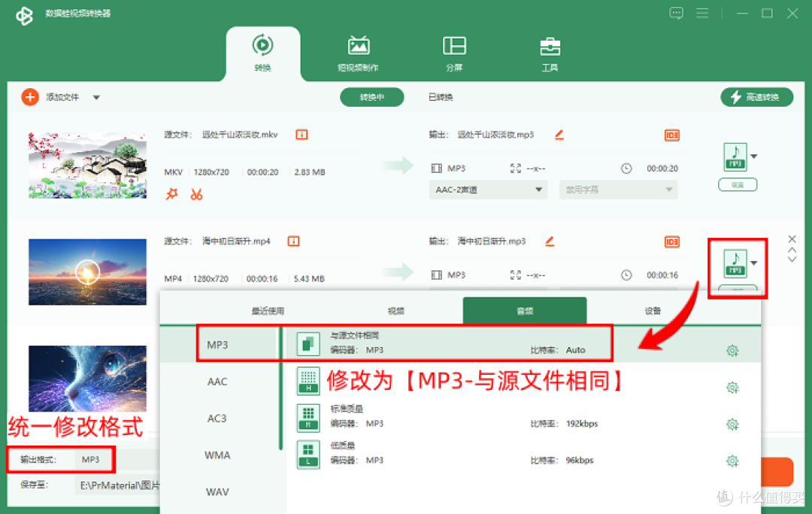Select MP3 in the format list
Screen dimensions: 812x514
pyautogui.click(x=217, y=345)
